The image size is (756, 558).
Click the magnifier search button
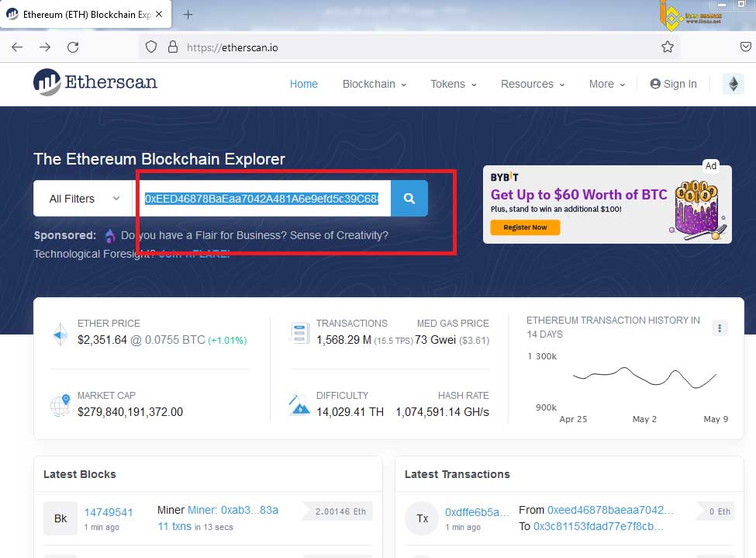(x=409, y=199)
